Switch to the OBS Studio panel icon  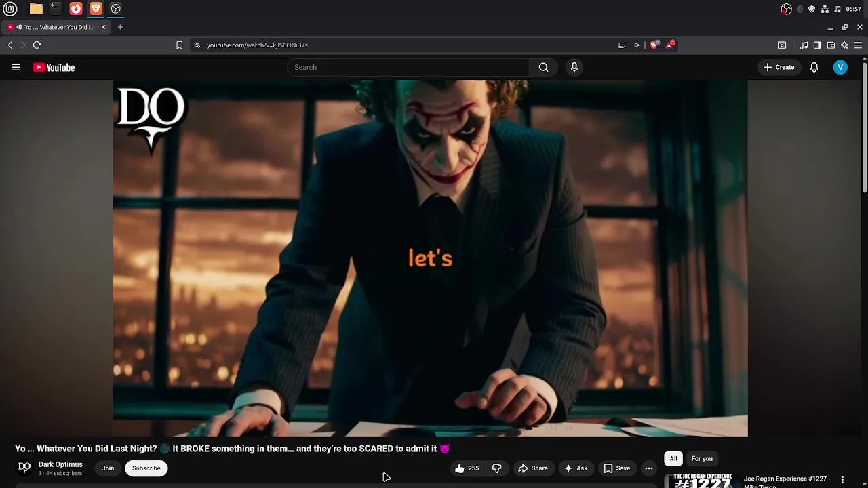click(x=116, y=9)
